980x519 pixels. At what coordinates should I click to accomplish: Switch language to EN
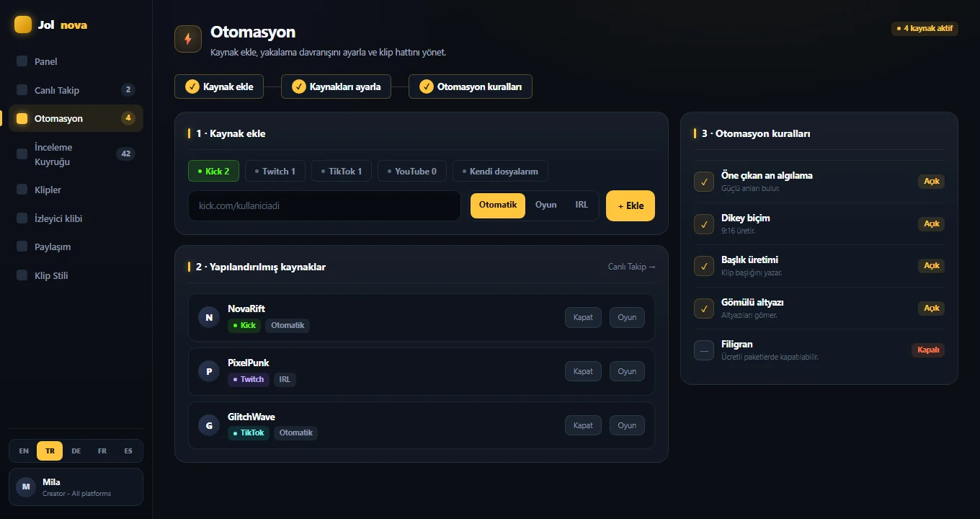click(x=24, y=451)
